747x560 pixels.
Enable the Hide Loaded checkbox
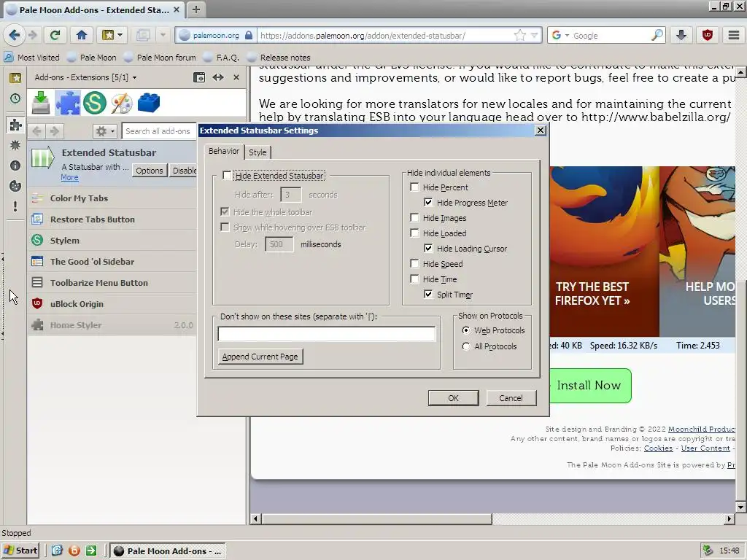click(x=414, y=233)
